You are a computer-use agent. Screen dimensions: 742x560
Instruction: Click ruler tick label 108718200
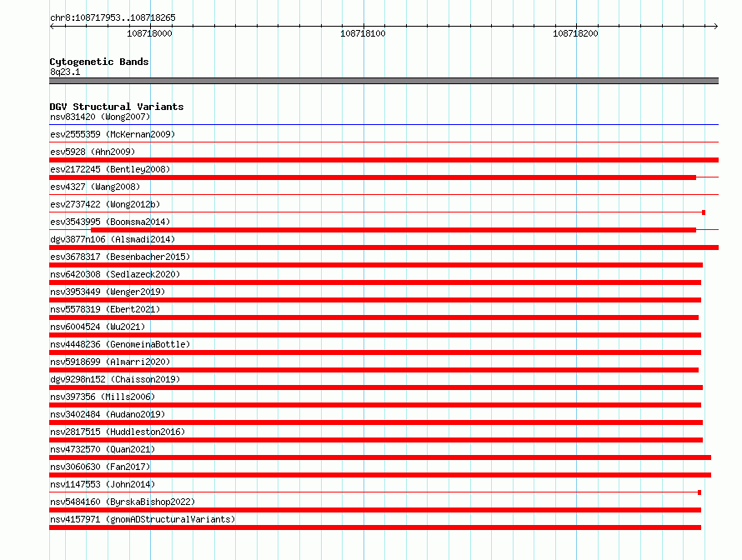(575, 33)
